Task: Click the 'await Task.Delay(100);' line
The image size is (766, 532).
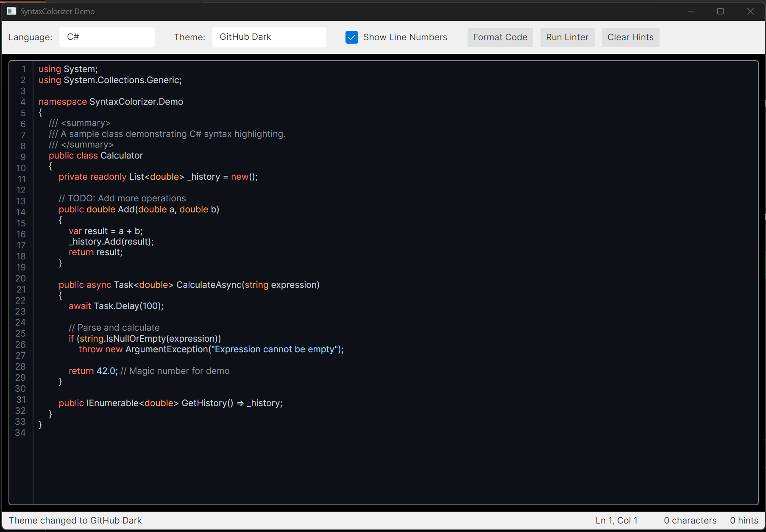Action: 116,306
